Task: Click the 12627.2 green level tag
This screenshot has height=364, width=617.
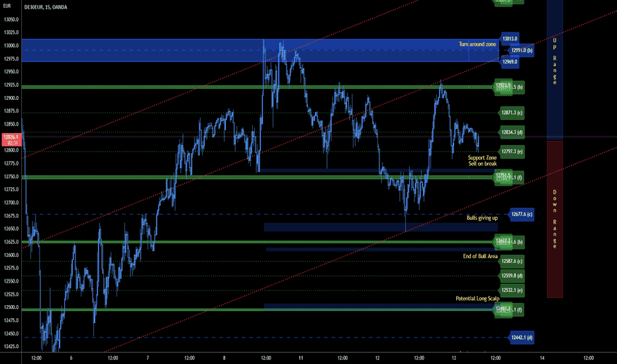Action: pos(503,241)
